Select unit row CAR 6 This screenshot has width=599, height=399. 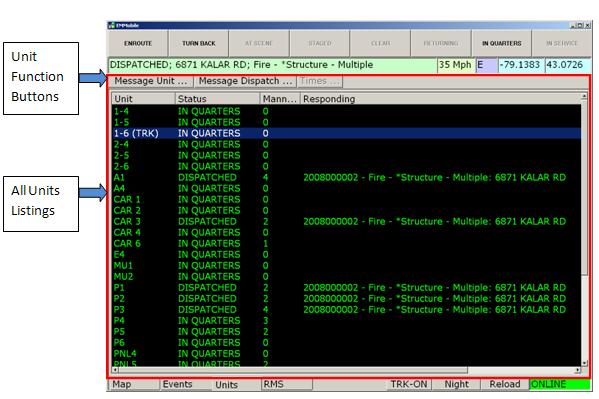click(x=346, y=243)
